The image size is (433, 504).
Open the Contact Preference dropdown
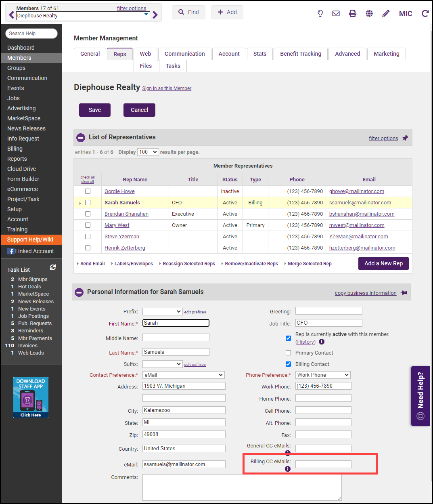point(184,375)
